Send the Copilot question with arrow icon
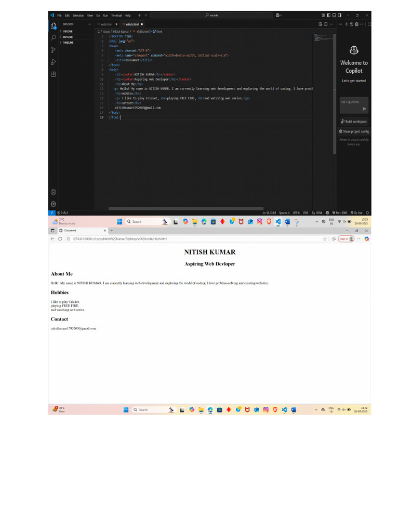 (364, 109)
